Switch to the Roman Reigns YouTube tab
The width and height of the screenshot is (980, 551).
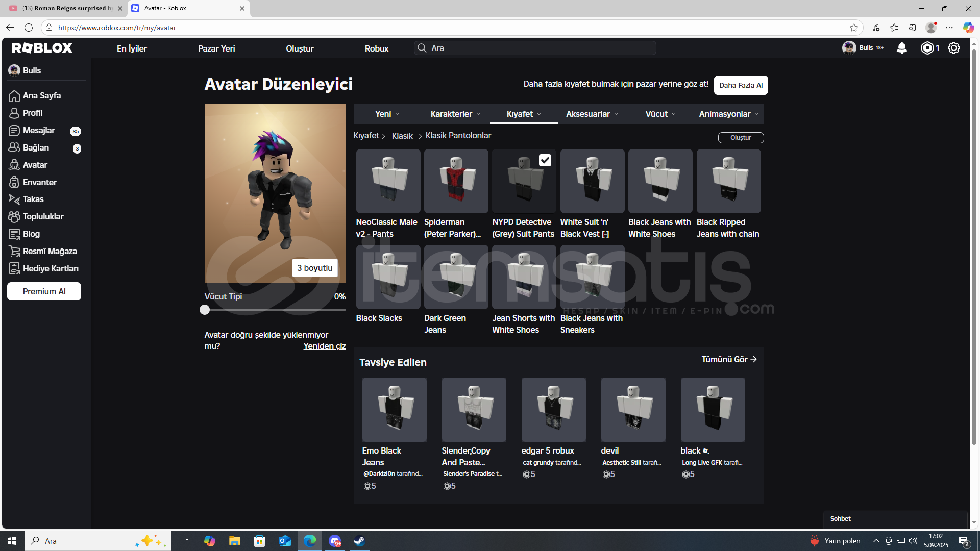(66, 8)
